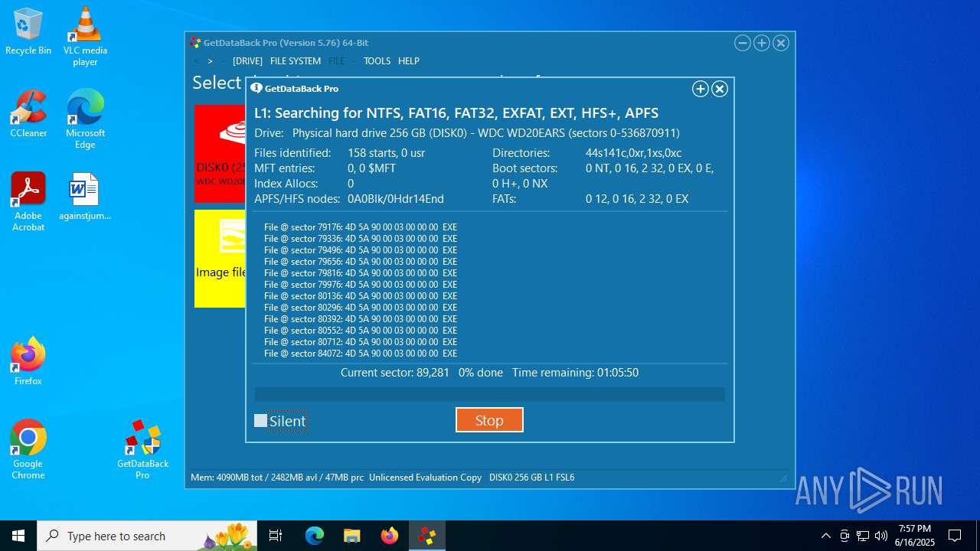Open CCleaner desktop shortcut
980x551 pixels.
click(x=28, y=114)
